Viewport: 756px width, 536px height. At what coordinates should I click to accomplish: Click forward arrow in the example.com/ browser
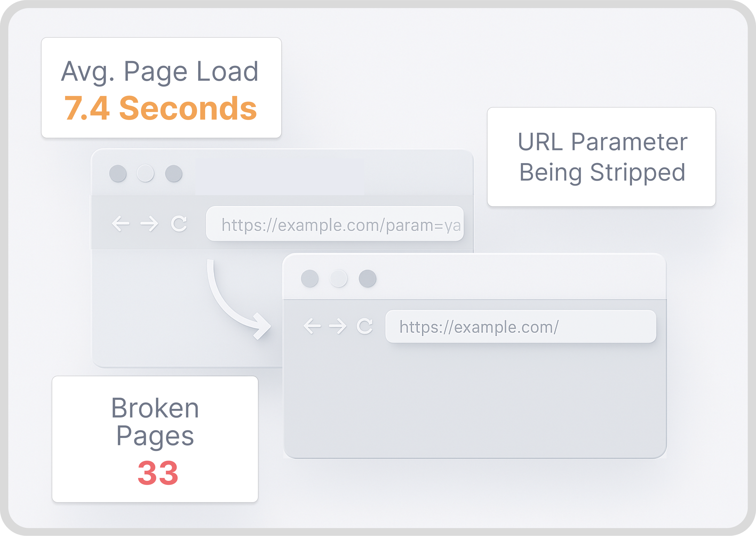click(337, 326)
